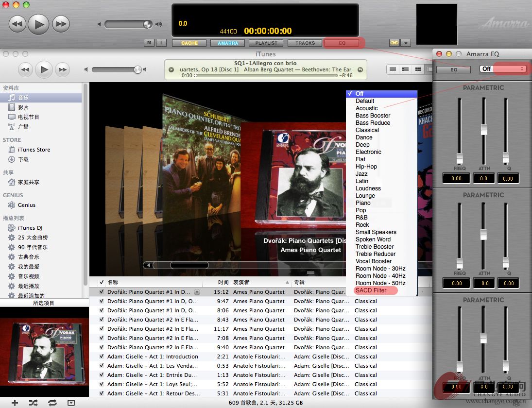Choose Bass Booster preset
Image resolution: width=532 pixels, height=408 pixels.
click(381, 116)
